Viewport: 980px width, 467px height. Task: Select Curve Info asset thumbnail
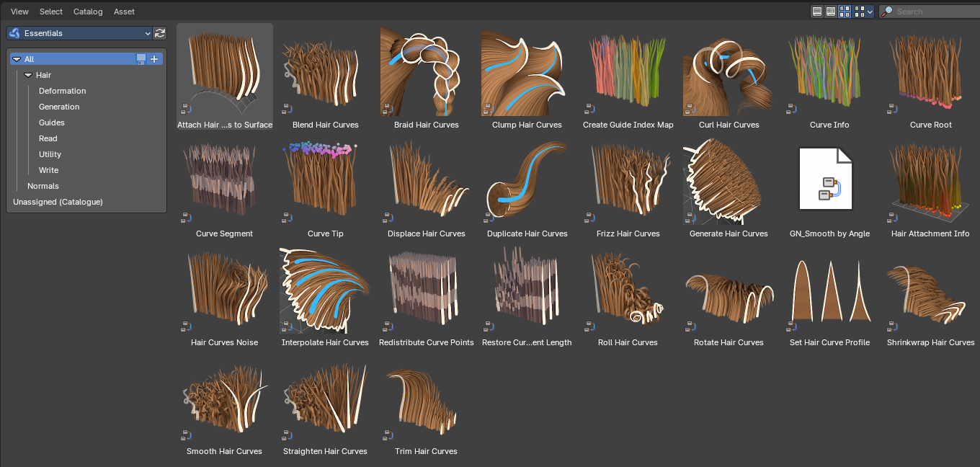829,72
